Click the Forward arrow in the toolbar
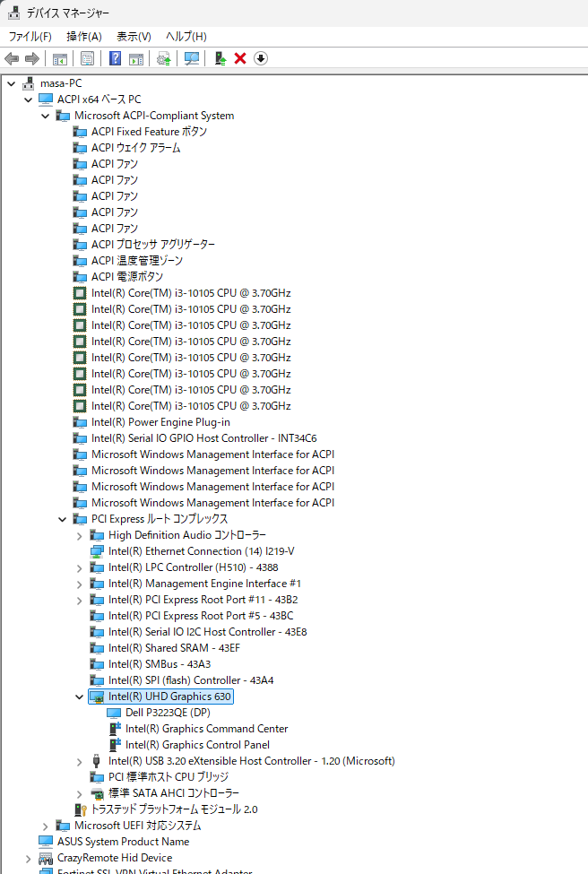Screen dimensions: 588x874 [x=32, y=58]
